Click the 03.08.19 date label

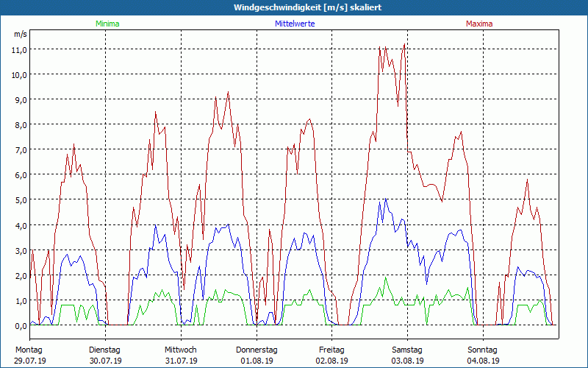408,361
